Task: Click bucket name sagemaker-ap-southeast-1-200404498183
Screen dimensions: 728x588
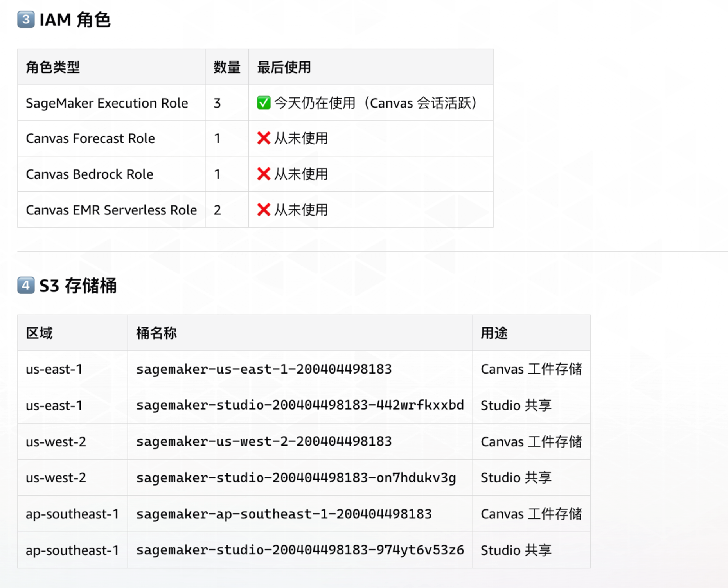Action: (284, 514)
